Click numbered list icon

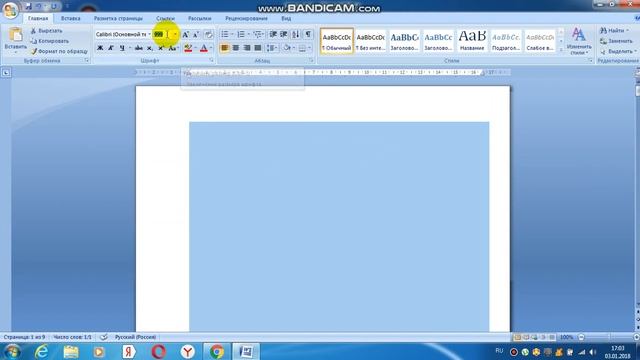click(x=241, y=34)
